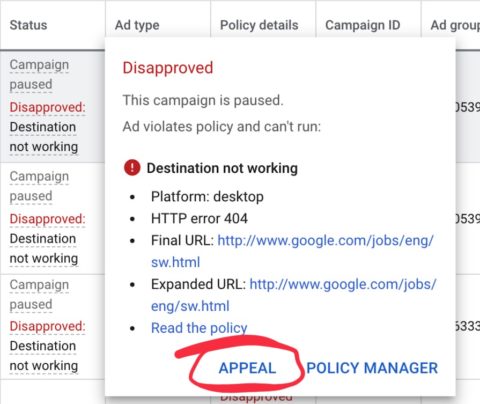Open the Final URL link
Viewport: 480px width, 404px height.
[292, 251]
